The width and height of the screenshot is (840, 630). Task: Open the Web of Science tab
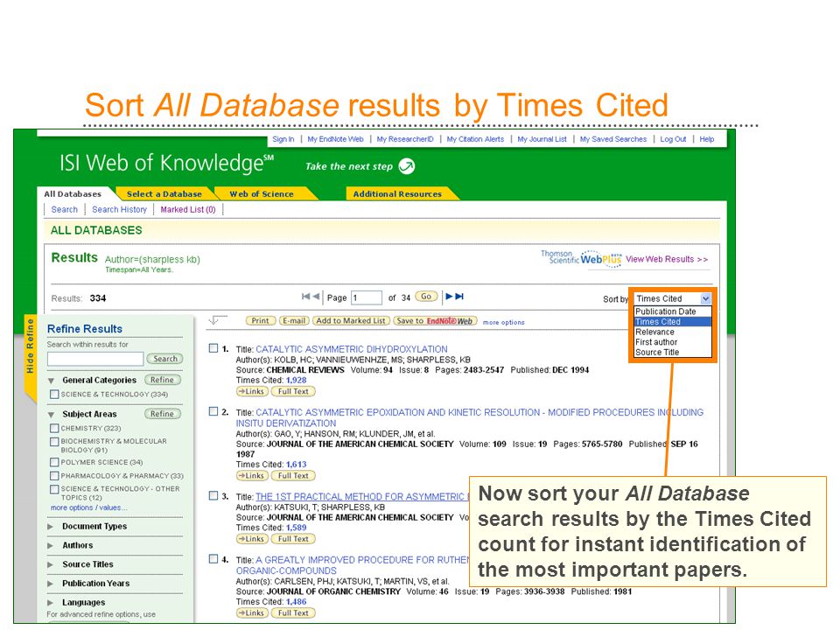[x=262, y=194]
